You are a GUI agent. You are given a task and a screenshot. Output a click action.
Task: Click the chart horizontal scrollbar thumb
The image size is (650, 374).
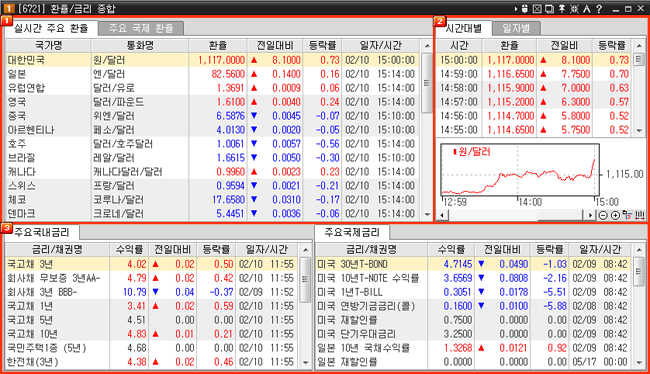point(560,215)
